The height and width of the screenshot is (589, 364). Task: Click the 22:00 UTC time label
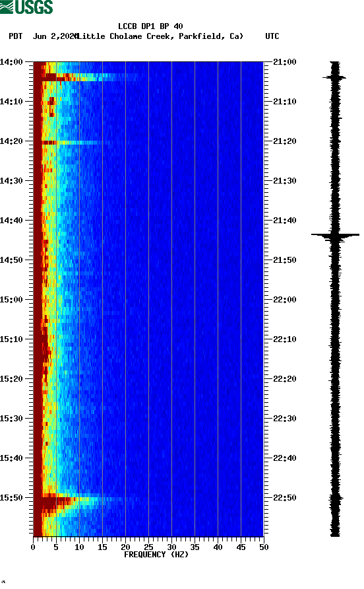pos(285,300)
